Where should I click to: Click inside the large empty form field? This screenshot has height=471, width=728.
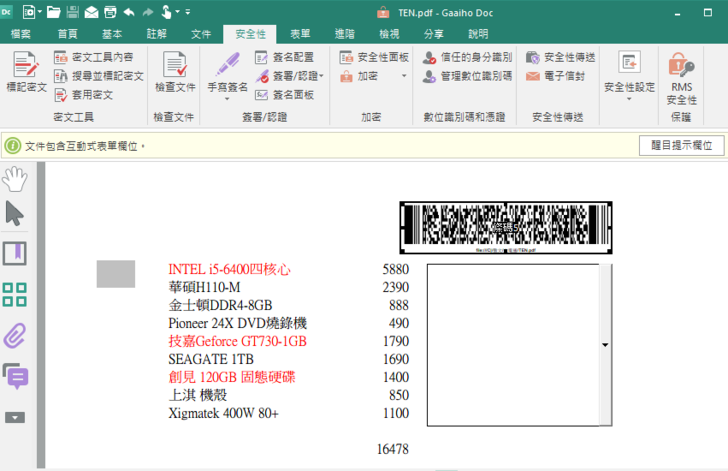click(x=512, y=345)
